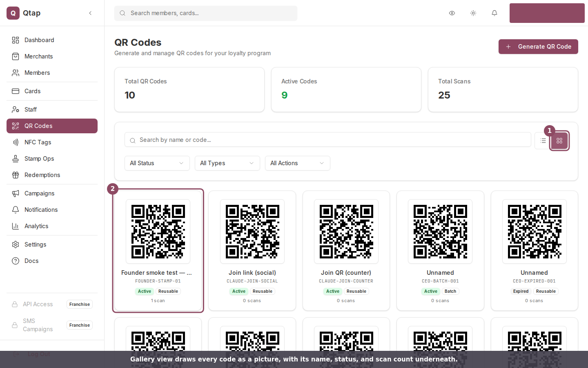Click magnifier icon in top search bar

tap(122, 13)
